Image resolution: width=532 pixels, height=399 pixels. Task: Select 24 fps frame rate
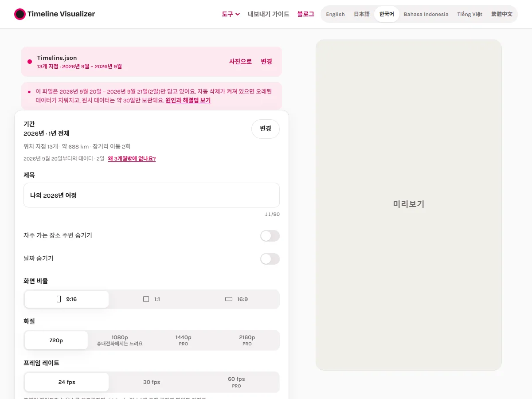pos(66,382)
